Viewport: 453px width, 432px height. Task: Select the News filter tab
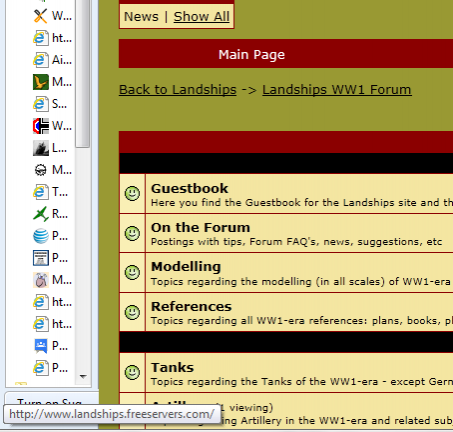141,16
